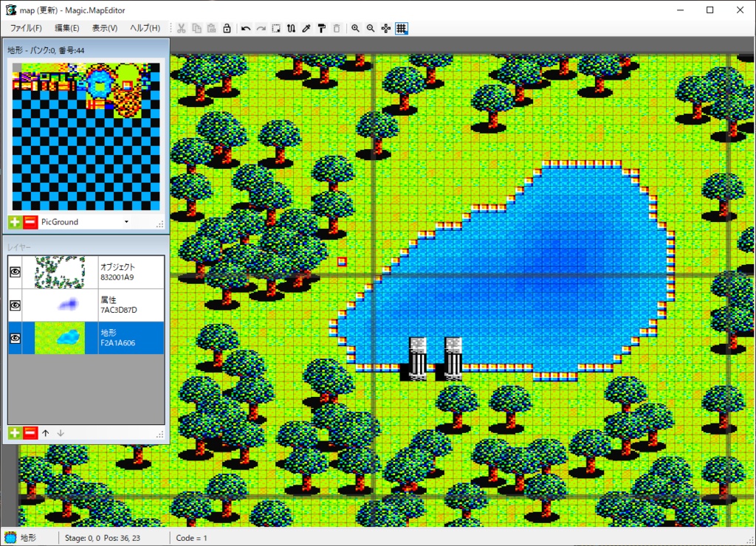Add a new layer with green plus
This screenshot has height=546, width=756.
point(15,433)
